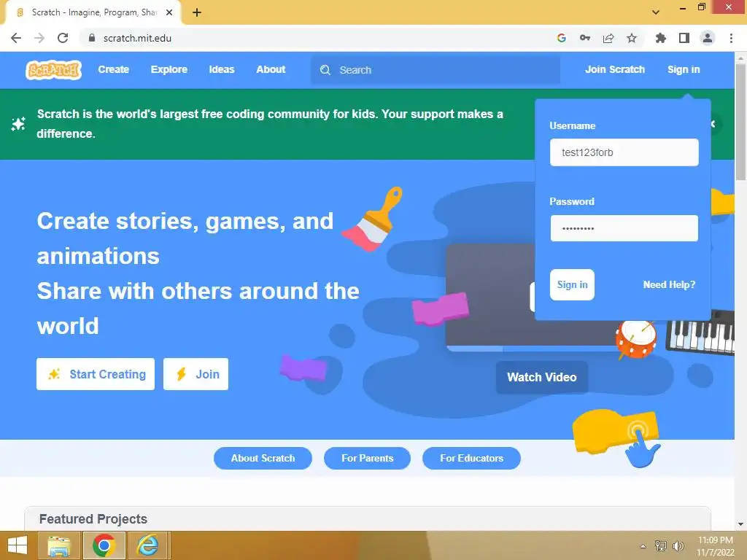Open the Chrome three-dot menu
Screen dimensions: 747x560
point(731,38)
